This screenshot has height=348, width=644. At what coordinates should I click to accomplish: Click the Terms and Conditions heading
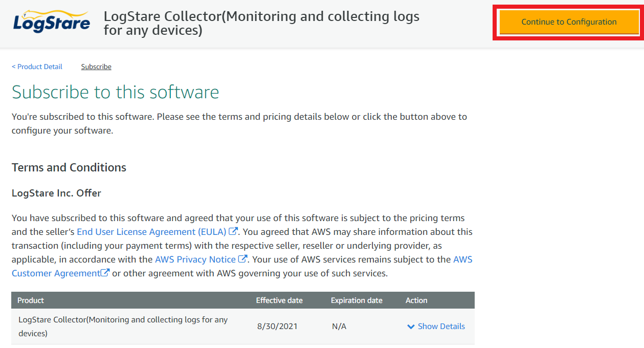(69, 168)
